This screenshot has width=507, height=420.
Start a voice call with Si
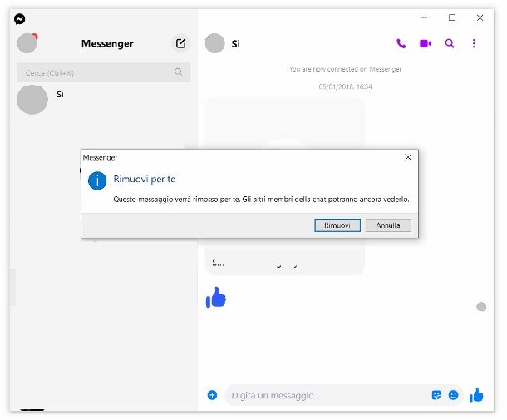pyautogui.click(x=401, y=43)
